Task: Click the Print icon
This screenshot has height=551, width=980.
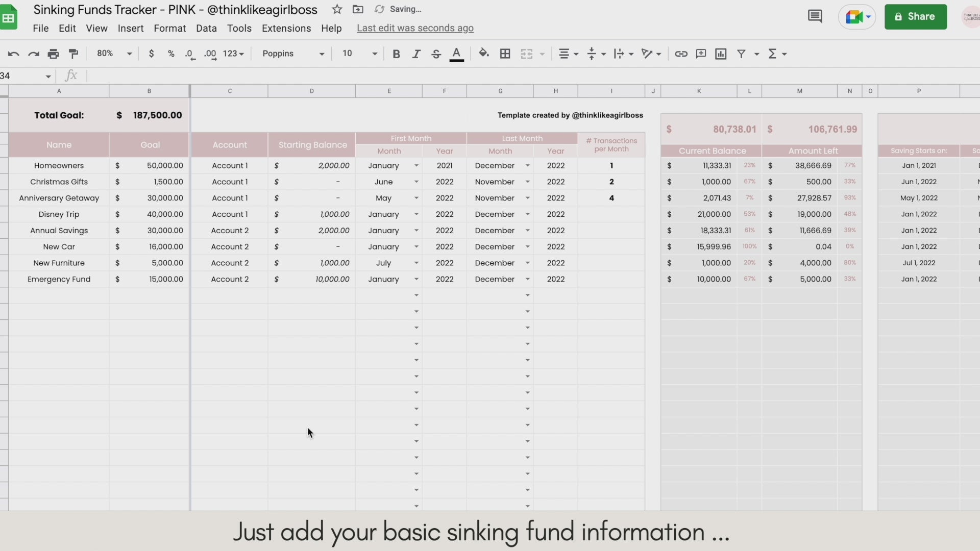Action: pos(53,54)
